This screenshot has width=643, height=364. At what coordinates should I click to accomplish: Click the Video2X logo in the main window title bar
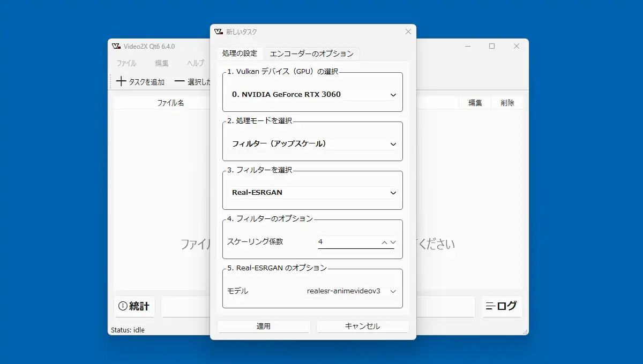click(116, 46)
